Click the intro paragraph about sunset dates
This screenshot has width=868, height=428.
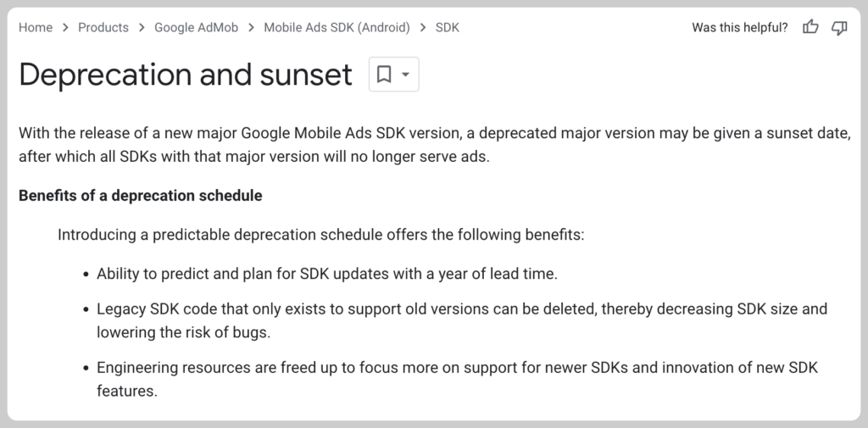tap(434, 146)
